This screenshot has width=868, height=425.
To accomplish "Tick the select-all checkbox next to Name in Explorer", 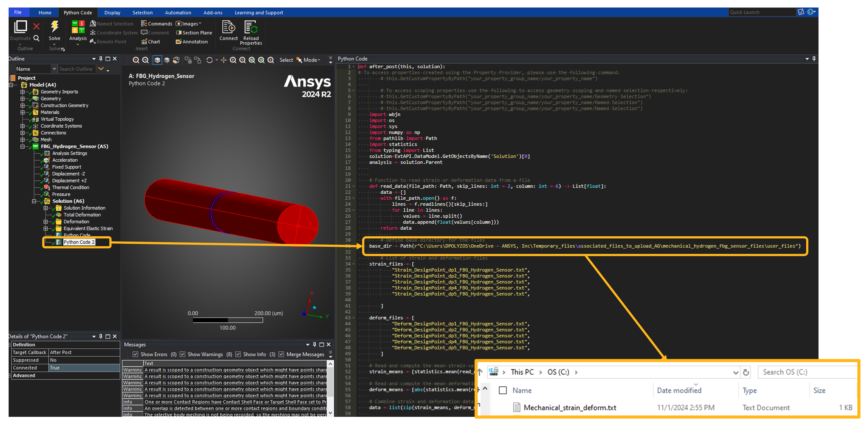I will (502, 390).
